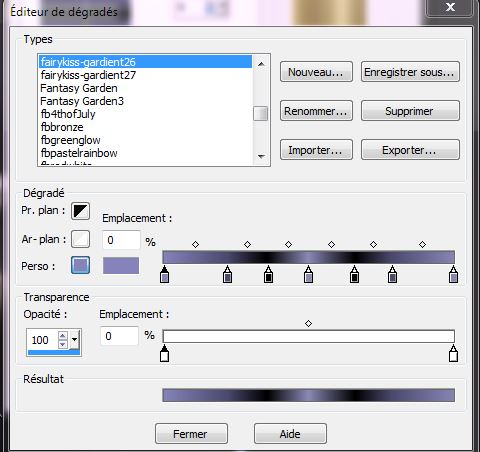Open the opacity value dropdown arrow
Image resolution: width=480 pixels, height=452 pixels.
(x=75, y=340)
